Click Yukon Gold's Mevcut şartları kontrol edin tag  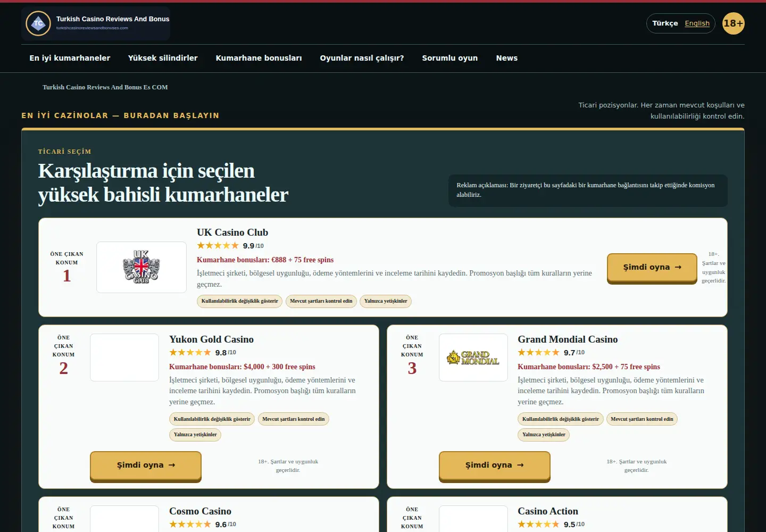[294, 419]
